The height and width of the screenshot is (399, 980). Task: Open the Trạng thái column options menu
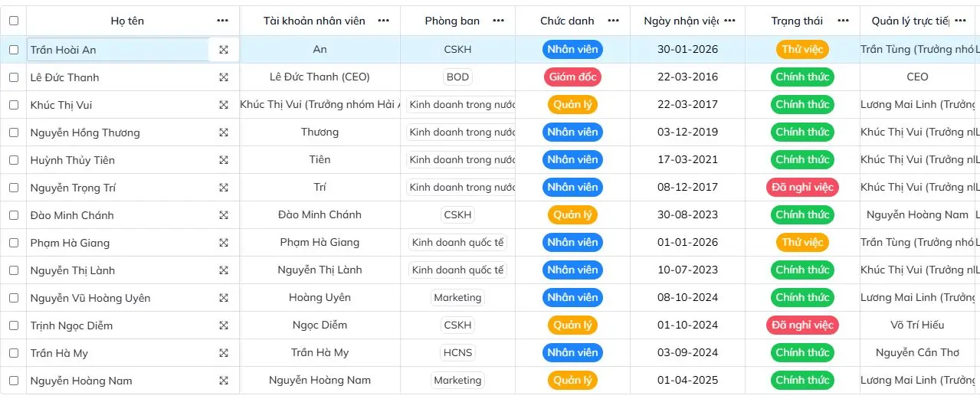point(843,21)
